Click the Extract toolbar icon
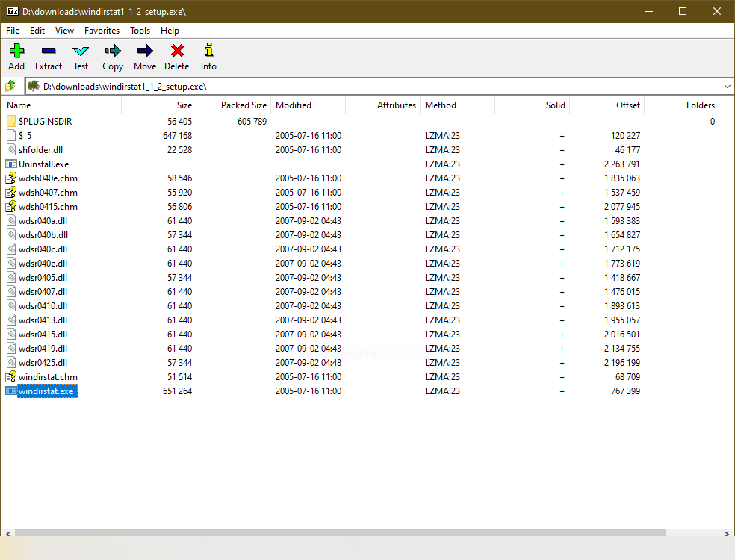This screenshot has height=560, width=735. (49, 51)
